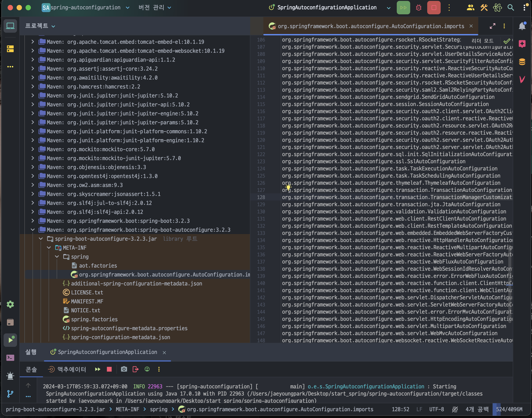Screen dimensions: 532x418
Task: Open IDE settings menu at top-right corner
Action: (524, 8)
